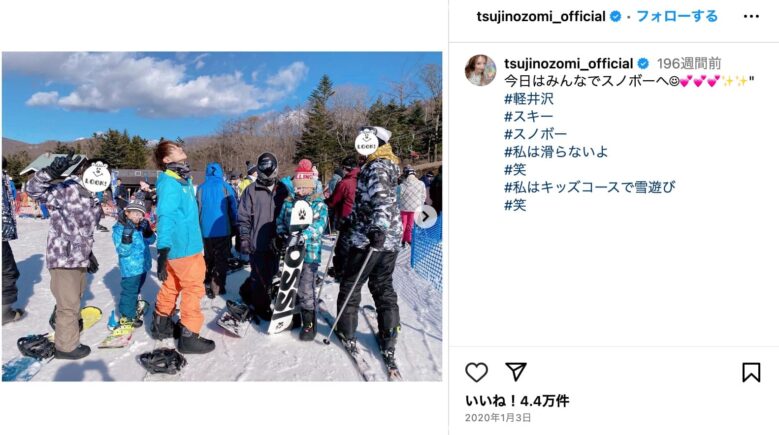Share the post via paper plane icon

point(516,372)
